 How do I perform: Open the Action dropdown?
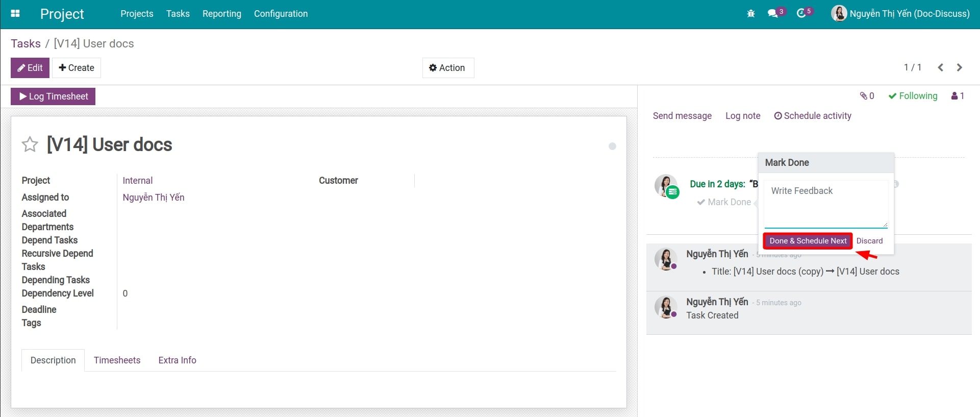[x=447, y=68]
